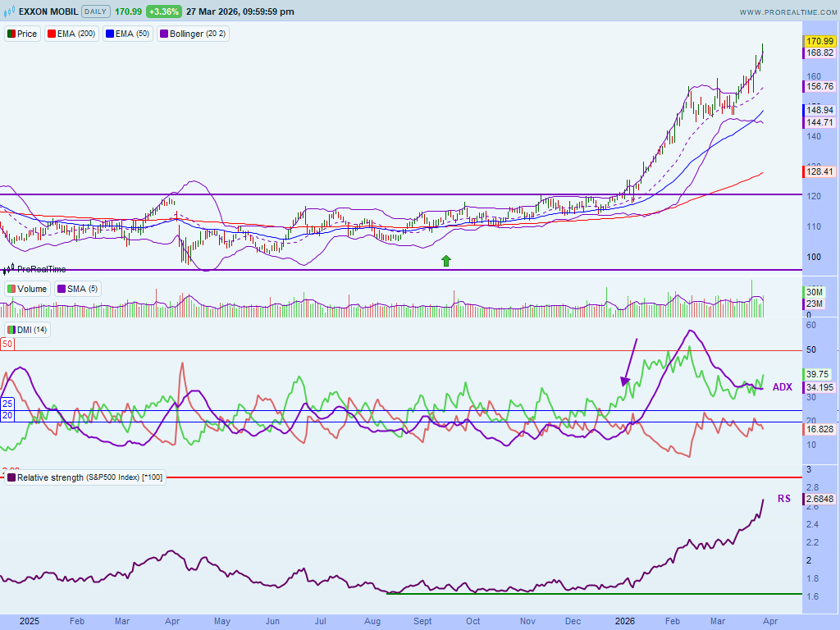Open the DMI (14) indicator settings
Viewport: 840px width, 630px height.
pyautogui.click(x=28, y=329)
